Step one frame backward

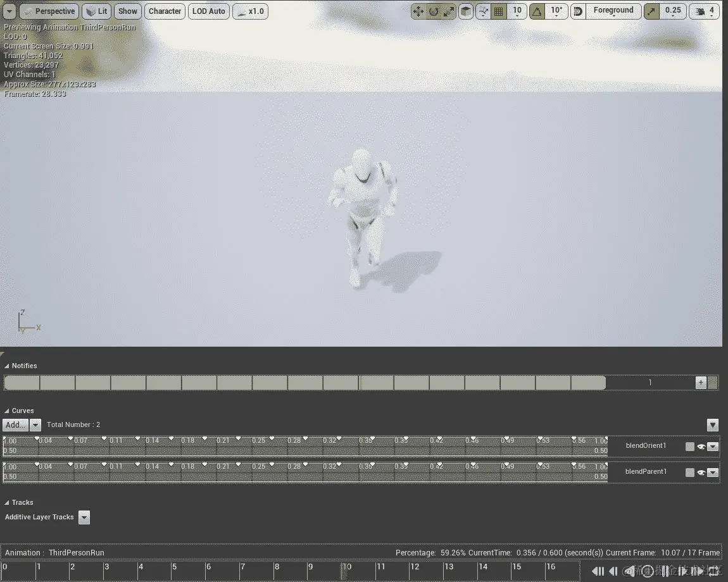pos(613,571)
